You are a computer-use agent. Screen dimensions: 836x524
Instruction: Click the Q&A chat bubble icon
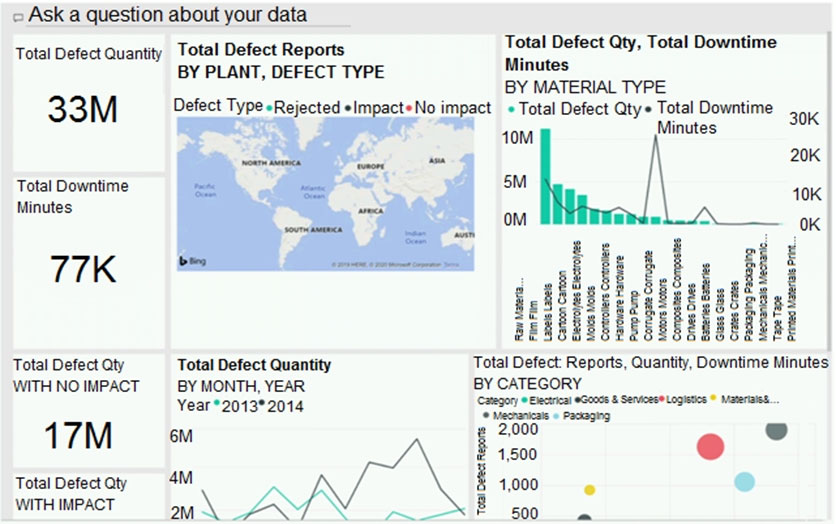18,17
